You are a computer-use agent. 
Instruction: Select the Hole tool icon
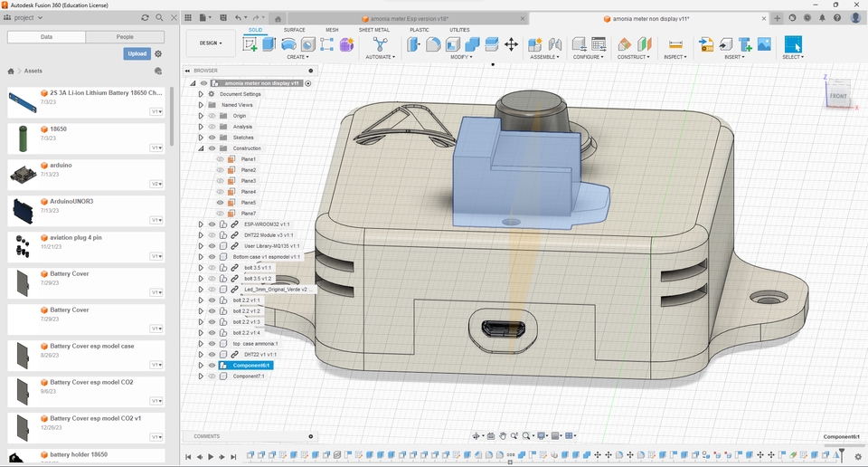tap(307, 44)
